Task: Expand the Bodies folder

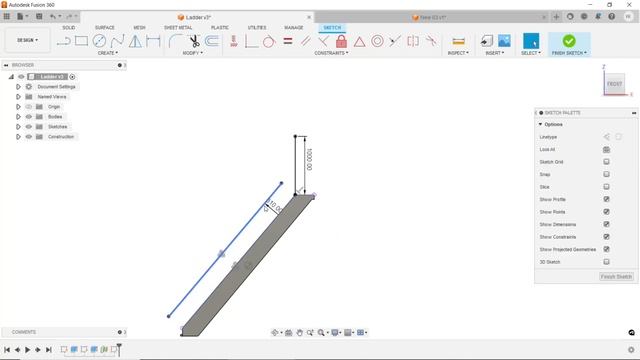Action: (x=18, y=117)
